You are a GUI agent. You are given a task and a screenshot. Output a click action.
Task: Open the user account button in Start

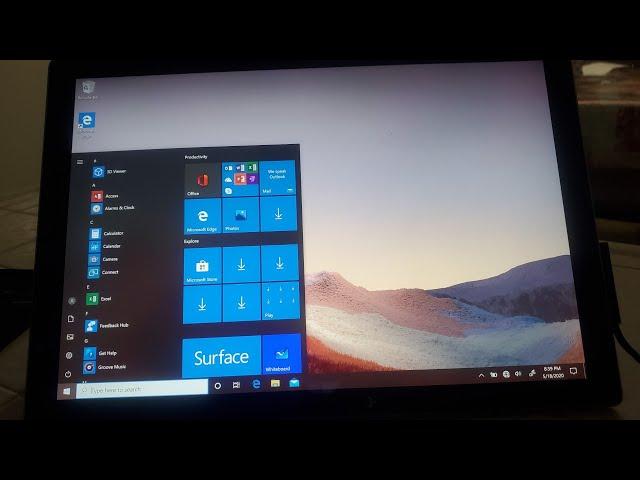pyautogui.click(x=72, y=301)
